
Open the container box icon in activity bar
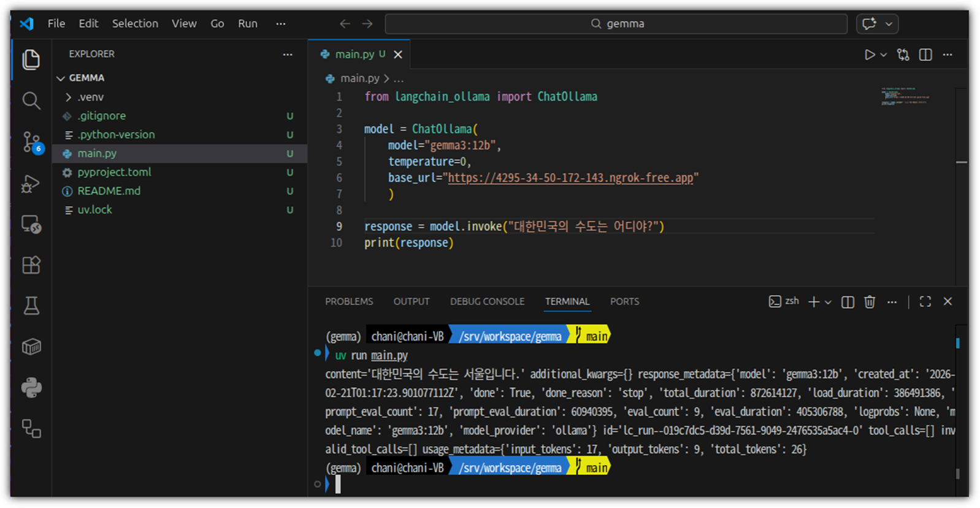click(x=31, y=347)
